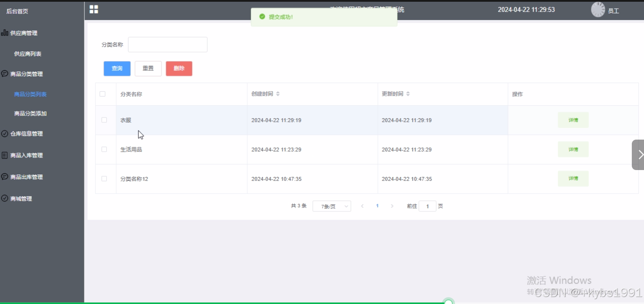This screenshot has height=304, width=644.
Task: Click the 重置 button
Action: [148, 68]
